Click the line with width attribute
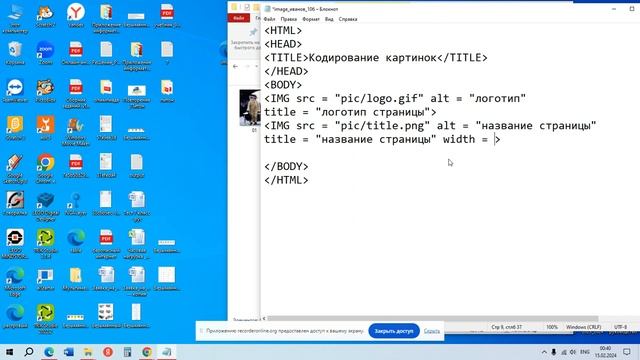This screenshot has width=640, height=360. (x=382, y=139)
